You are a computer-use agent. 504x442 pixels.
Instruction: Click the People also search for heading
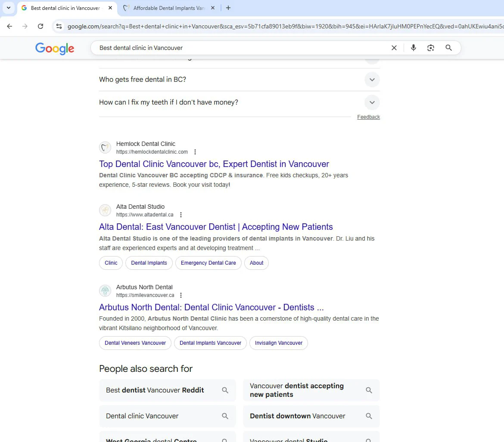point(146,369)
